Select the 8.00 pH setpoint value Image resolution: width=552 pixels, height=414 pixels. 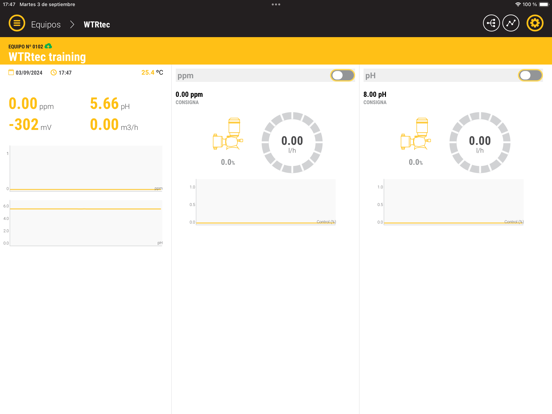(375, 94)
